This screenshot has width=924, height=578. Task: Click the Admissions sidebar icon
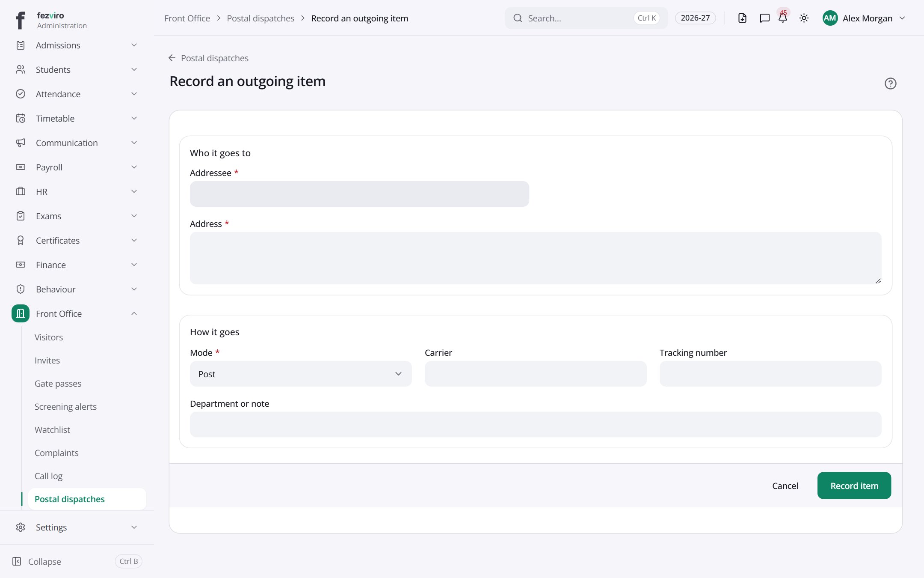coord(21,45)
